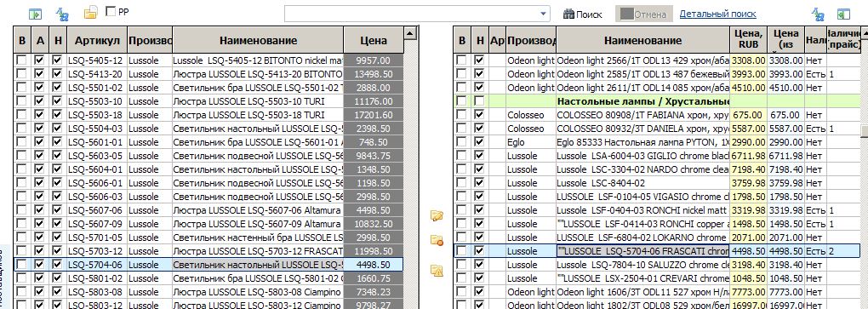Click left table scrollbar up arrow
The width and height of the screenshot is (868, 309).
[x=410, y=34]
